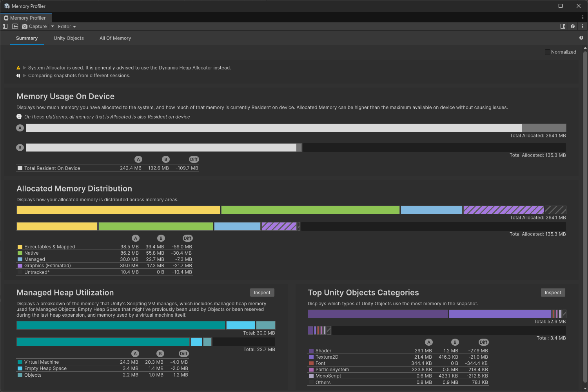The image size is (588, 392).
Task: Click the Capture camera button
Action: (x=34, y=26)
